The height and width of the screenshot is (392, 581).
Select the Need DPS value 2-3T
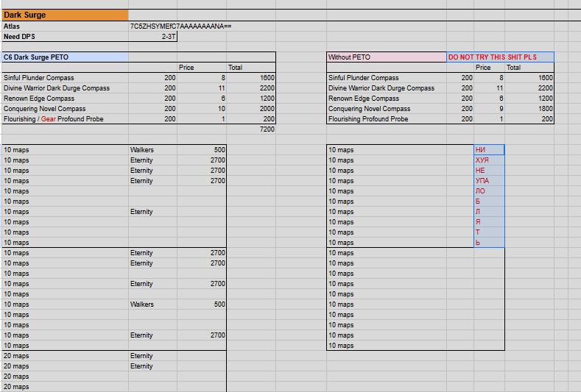point(152,37)
